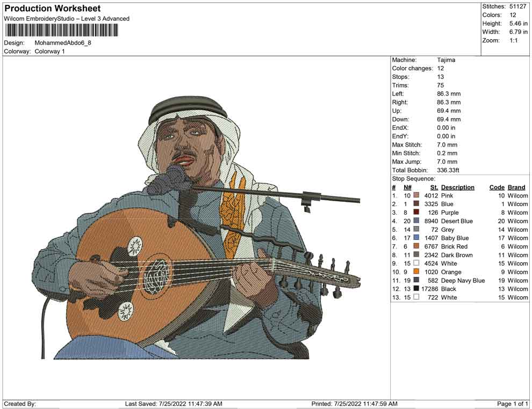
Task: Click the St. column header
Action: 434,187
